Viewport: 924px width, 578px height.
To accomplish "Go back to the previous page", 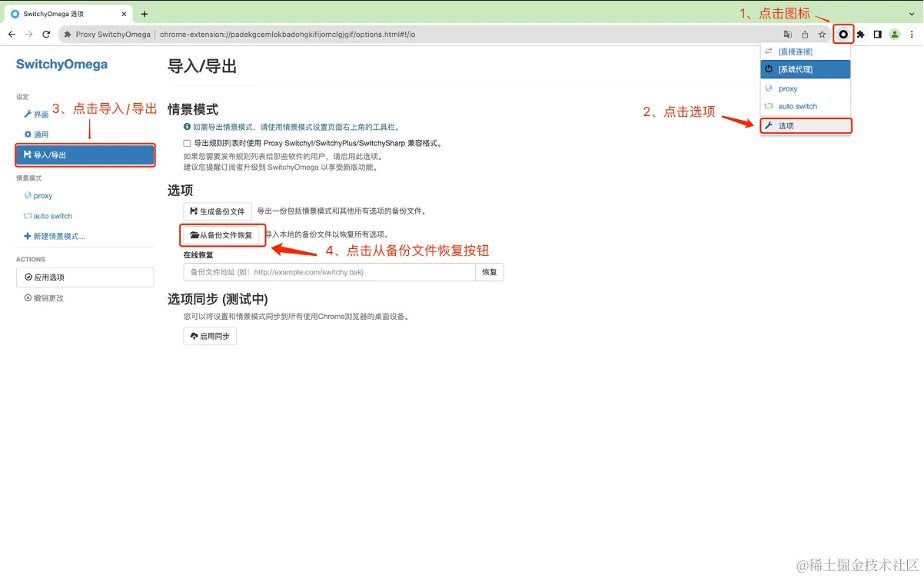I will 12,35.
